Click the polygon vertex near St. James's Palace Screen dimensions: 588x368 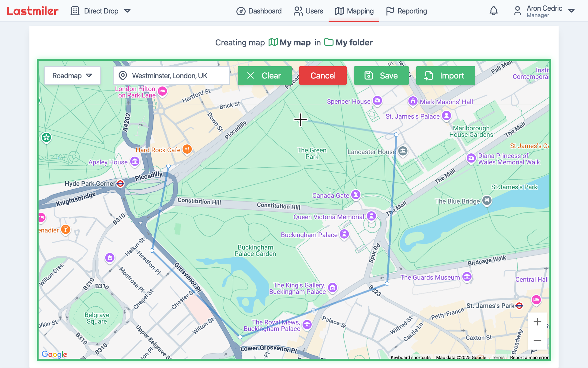tap(396, 135)
